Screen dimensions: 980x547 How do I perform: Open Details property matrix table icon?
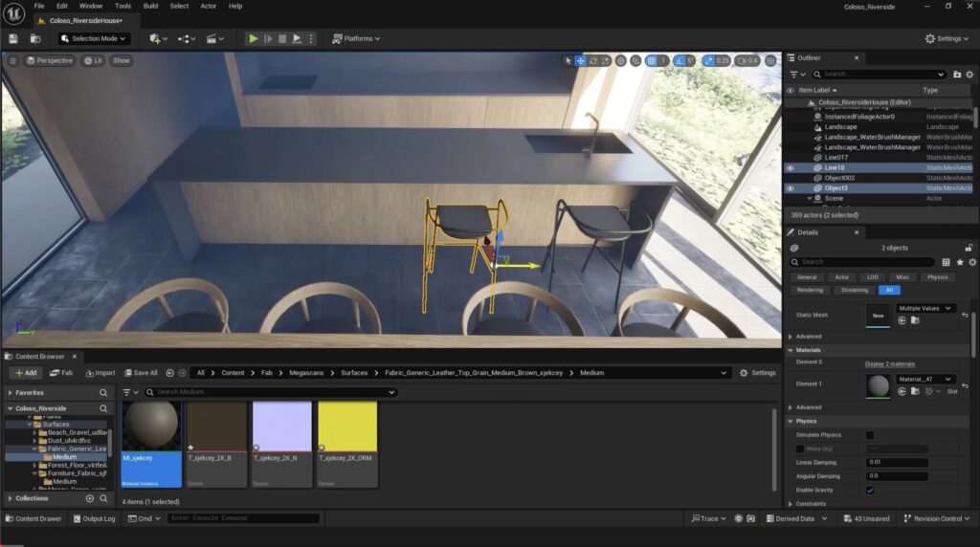pos(947,262)
